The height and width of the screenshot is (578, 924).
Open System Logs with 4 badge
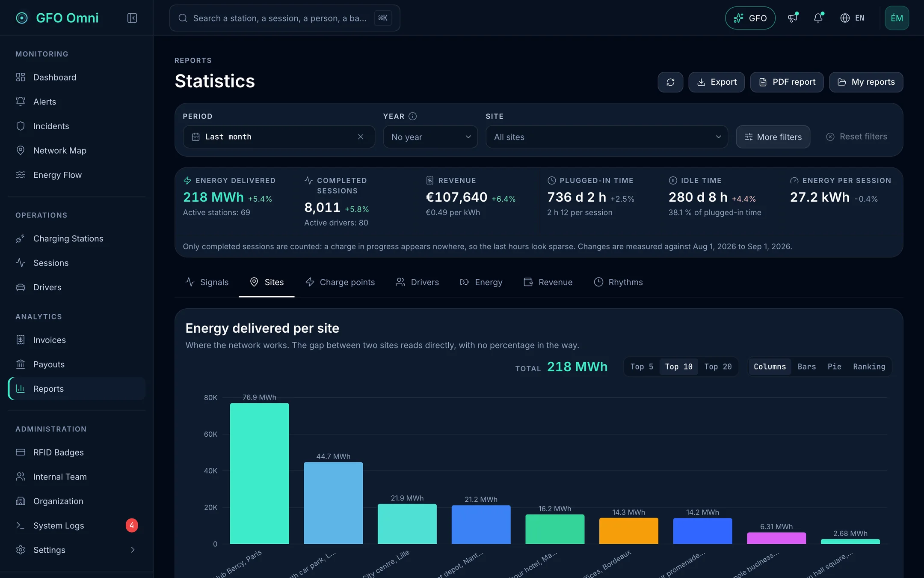click(77, 526)
